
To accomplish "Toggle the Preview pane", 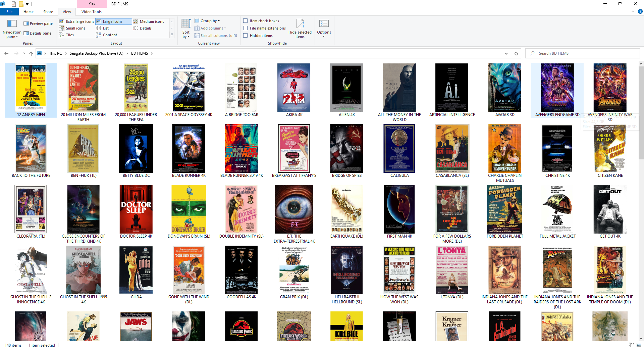I will (38, 23).
